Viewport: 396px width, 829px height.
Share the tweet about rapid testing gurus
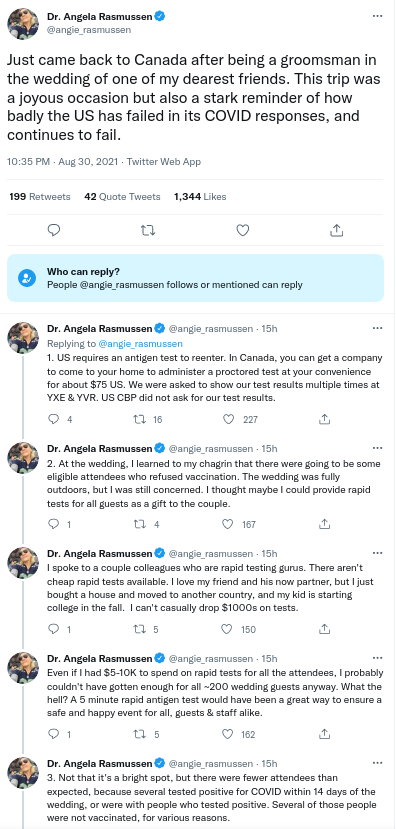click(325, 629)
